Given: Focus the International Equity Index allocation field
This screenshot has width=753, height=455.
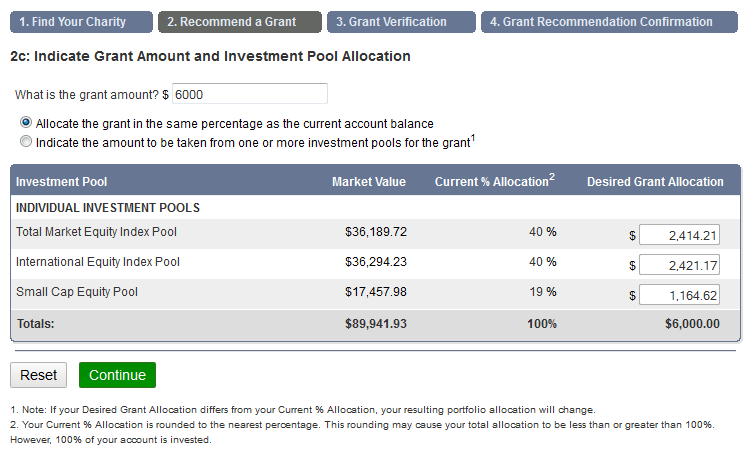Looking at the screenshot, I should (x=679, y=266).
